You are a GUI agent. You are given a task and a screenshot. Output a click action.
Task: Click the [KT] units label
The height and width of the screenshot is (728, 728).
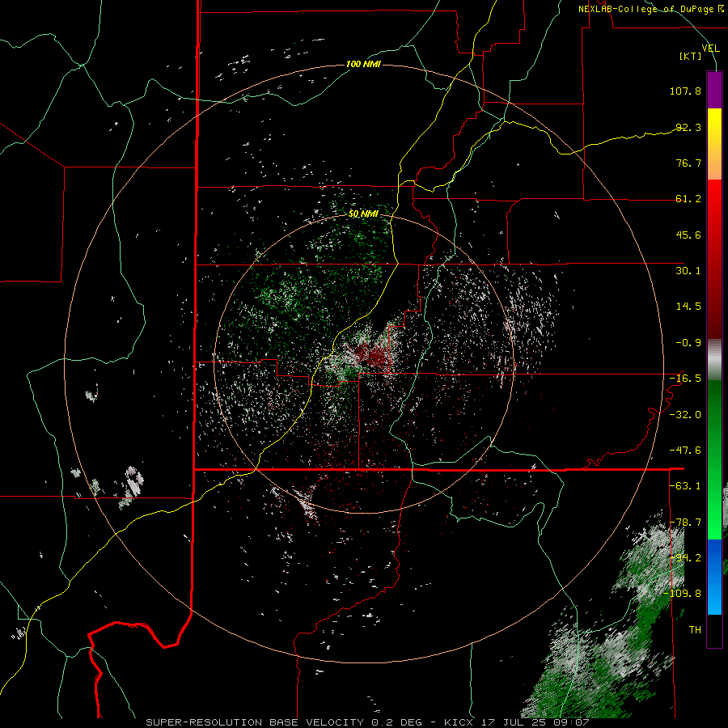tap(691, 56)
